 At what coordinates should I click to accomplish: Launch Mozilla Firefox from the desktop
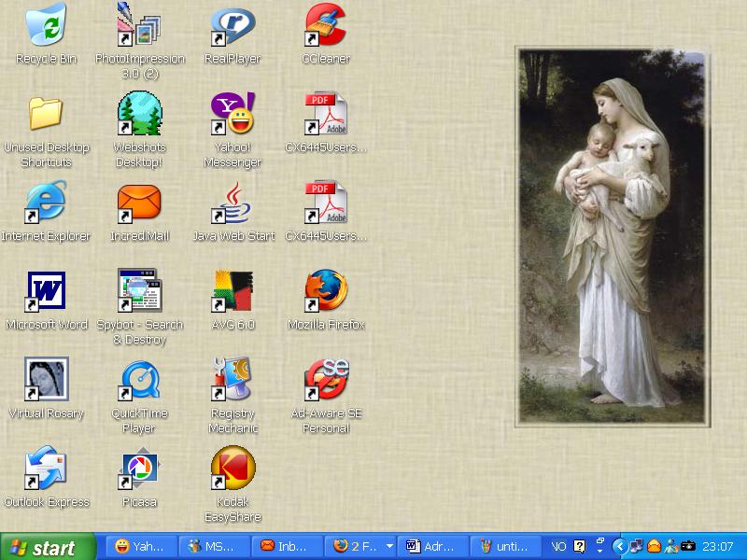coord(326,291)
